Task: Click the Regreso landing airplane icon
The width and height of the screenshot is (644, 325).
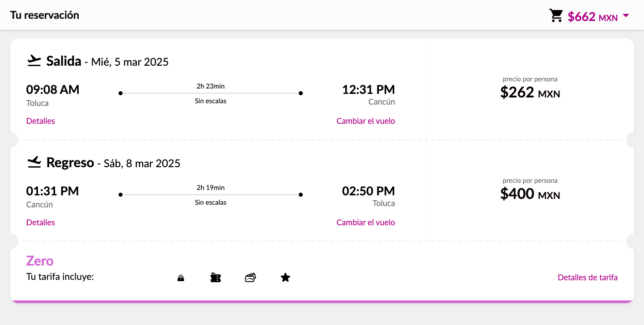Action: coord(34,162)
